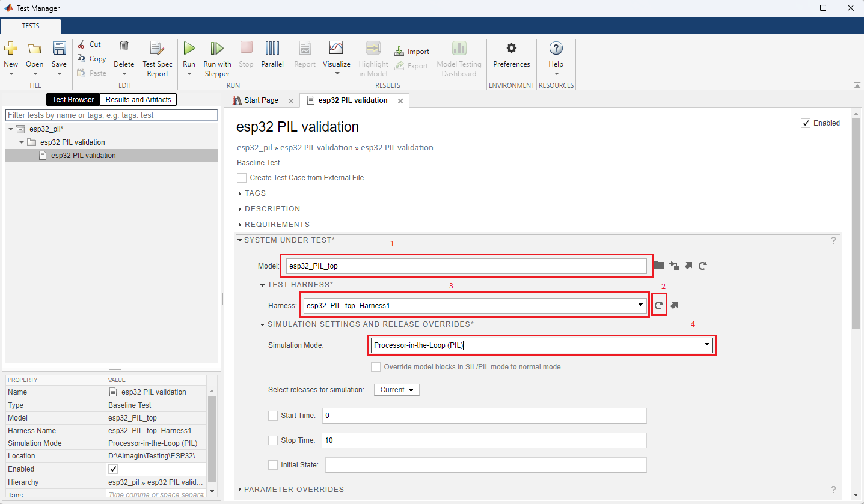Screen dimensions: 864x504
Task: Use current model icon next to Model field
Action: point(674,266)
